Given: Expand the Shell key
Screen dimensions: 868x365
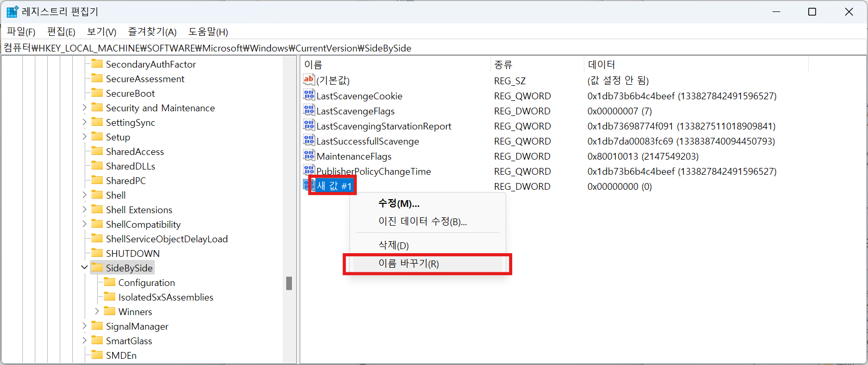Looking at the screenshot, I should click(x=85, y=195).
